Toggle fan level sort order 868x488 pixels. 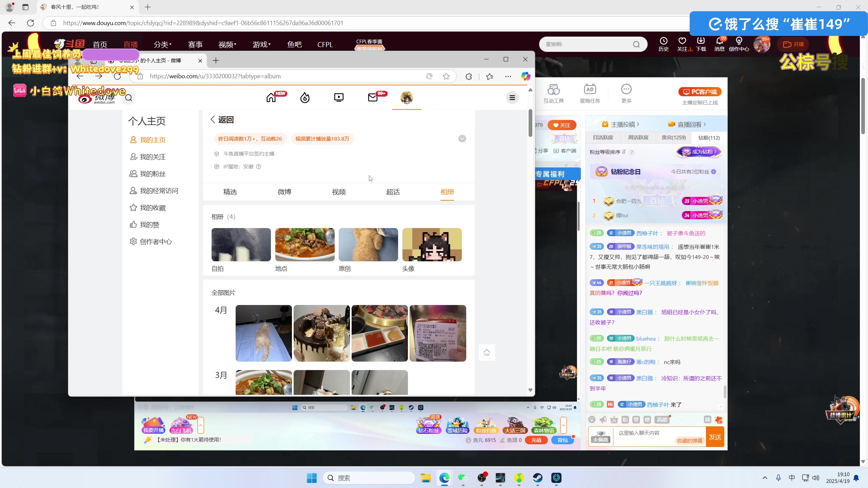pyautogui.click(x=624, y=152)
